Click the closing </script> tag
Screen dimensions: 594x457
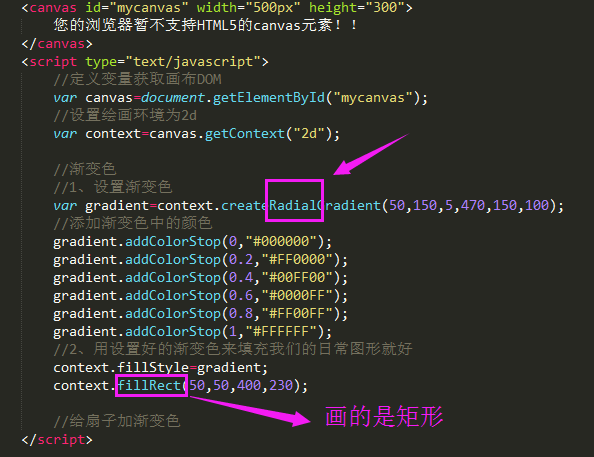tap(57, 440)
